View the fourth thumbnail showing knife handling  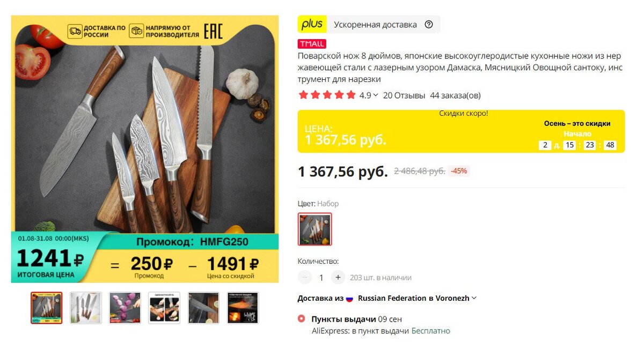[x=164, y=308]
